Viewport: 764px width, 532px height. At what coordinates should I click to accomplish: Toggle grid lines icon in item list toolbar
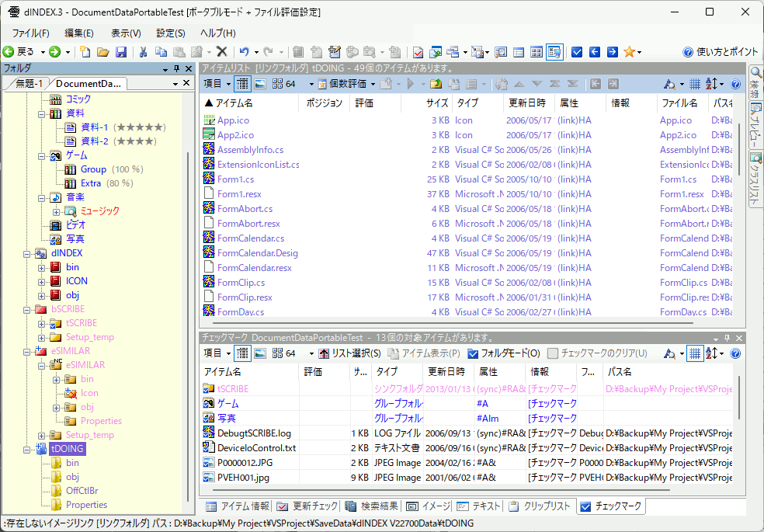[695, 84]
